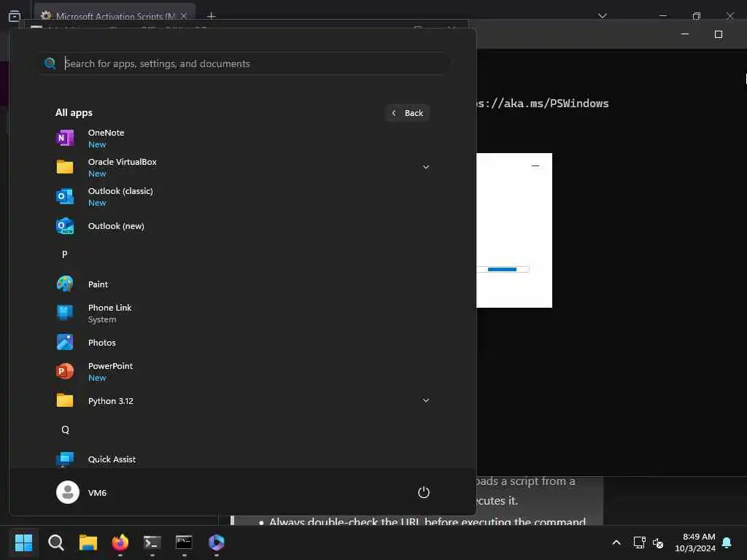
Task: Minimize the white dialog window
Action: (535, 166)
